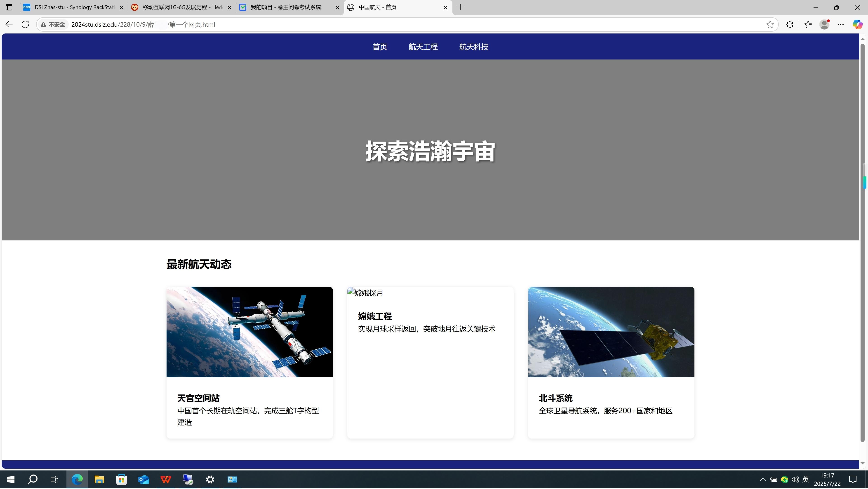This screenshot has width=868, height=489.
Task: Open the tab actions menu icon
Action: (9, 7)
